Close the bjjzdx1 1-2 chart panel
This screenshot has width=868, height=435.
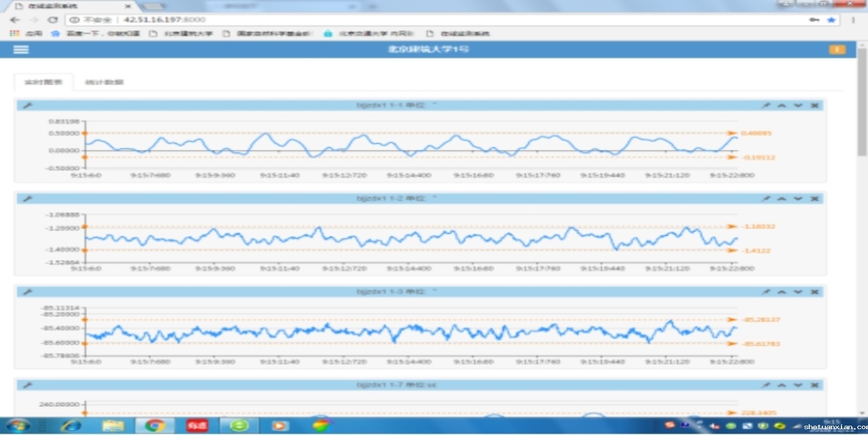[814, 198]
